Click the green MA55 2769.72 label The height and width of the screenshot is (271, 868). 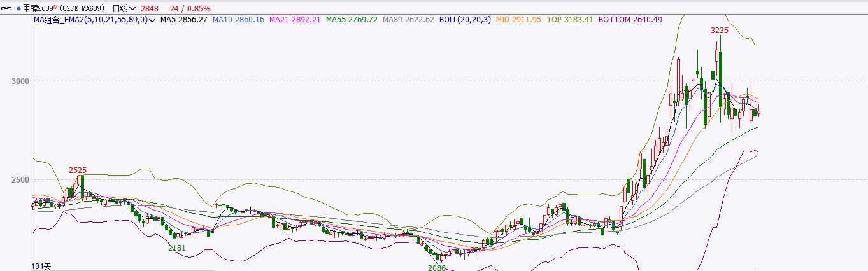(352, 20)
